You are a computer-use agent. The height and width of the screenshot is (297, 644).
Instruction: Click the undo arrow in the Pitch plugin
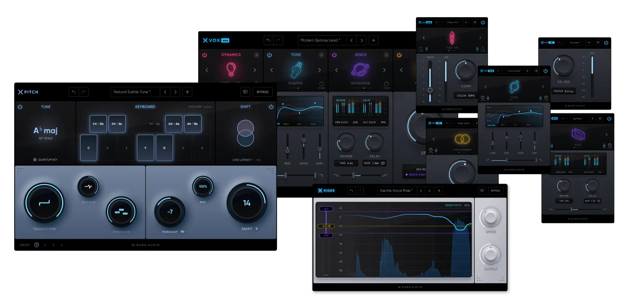(x=74, y=92)
